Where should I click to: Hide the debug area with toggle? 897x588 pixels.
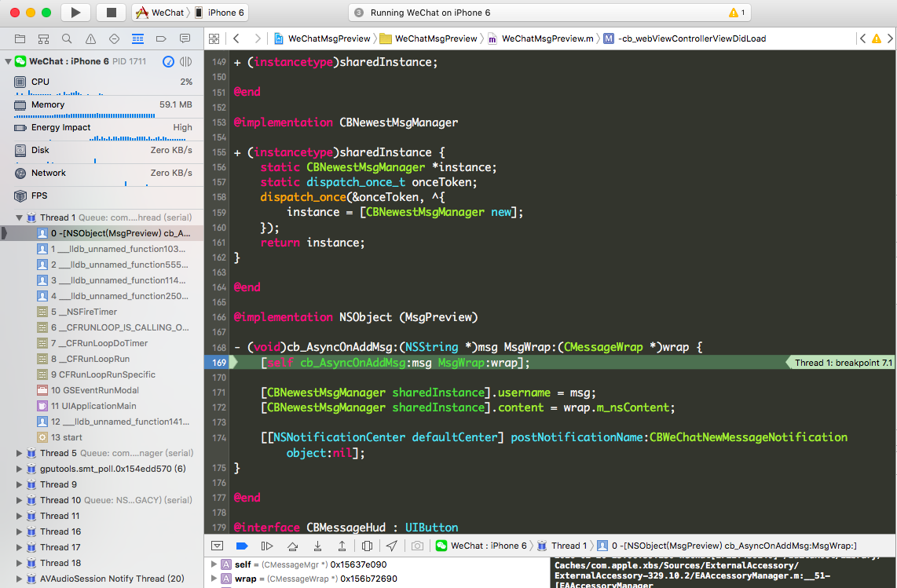tap(218, 546)
